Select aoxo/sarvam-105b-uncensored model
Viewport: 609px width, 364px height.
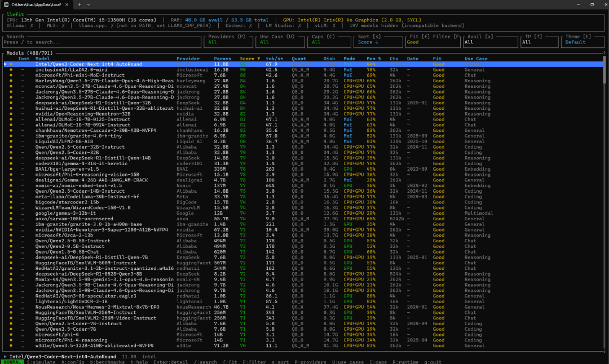tap(74, 219)
